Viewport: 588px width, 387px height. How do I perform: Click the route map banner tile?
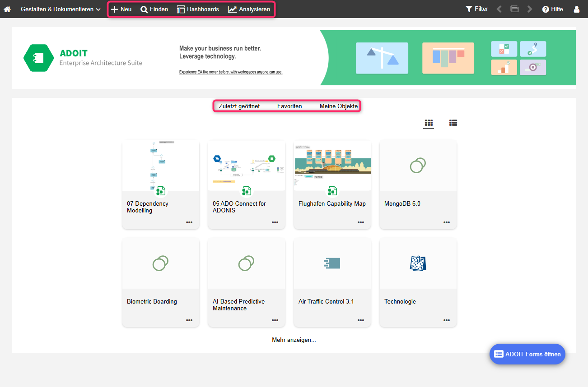533,49
